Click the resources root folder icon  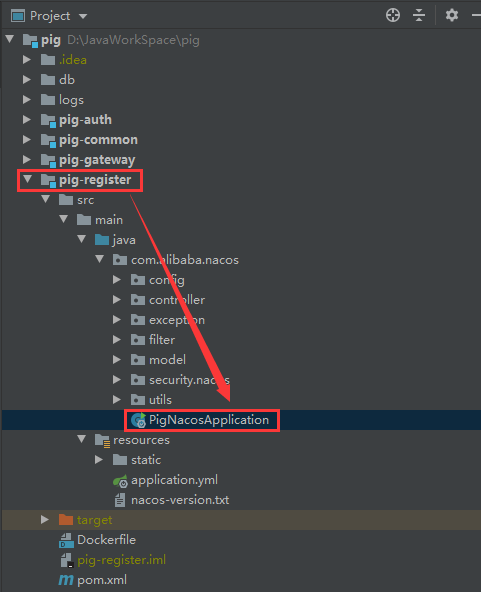pyautogui.click(x=102, y=441)
